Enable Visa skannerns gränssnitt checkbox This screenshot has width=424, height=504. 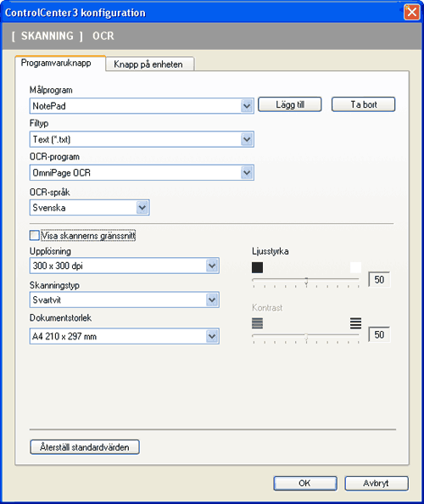coord(35,235)
